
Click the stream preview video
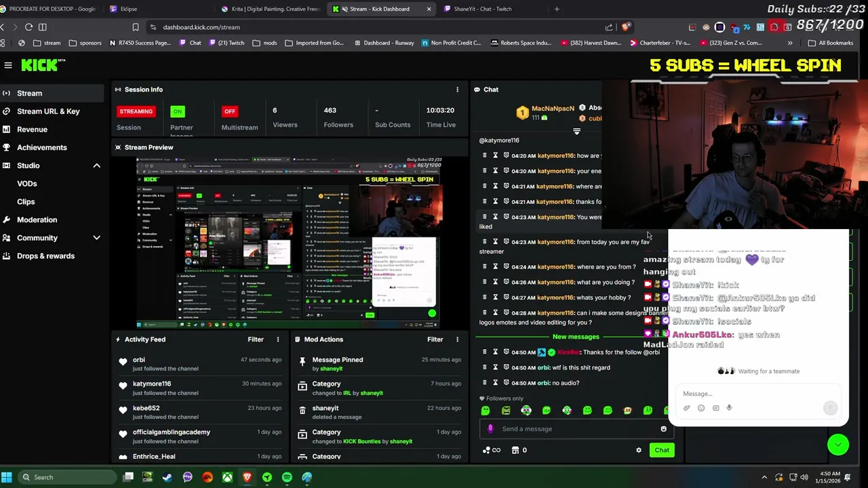click(289, 243)
